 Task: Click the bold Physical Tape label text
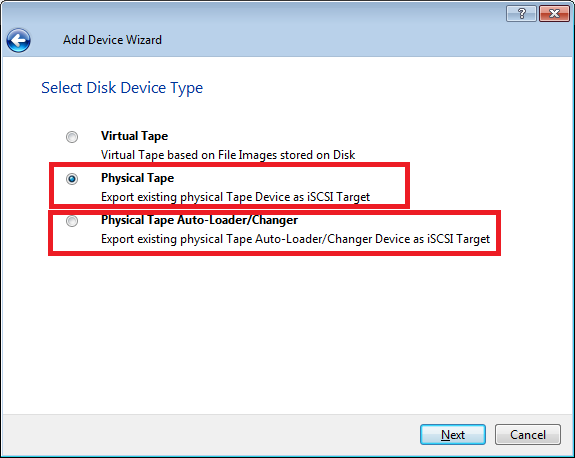click(138, 178)
